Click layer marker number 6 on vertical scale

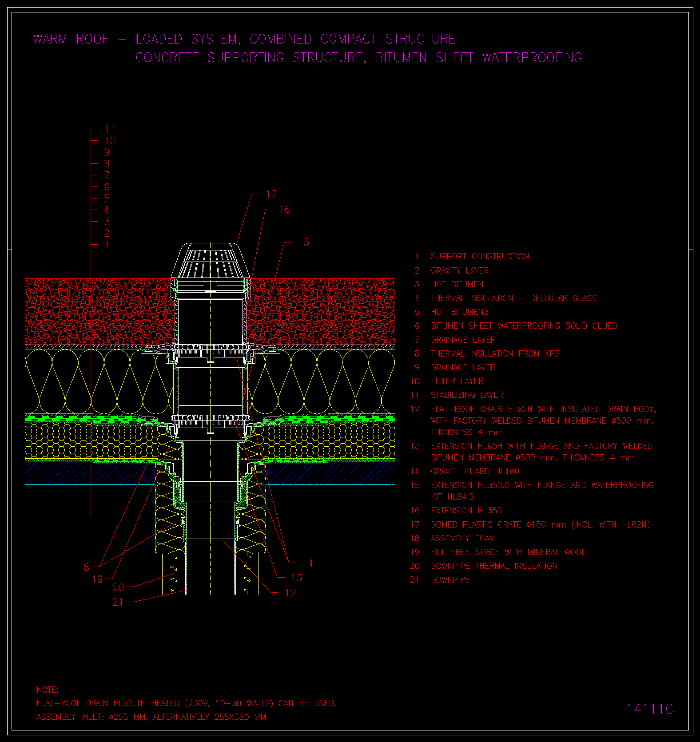tap(107, 187)
